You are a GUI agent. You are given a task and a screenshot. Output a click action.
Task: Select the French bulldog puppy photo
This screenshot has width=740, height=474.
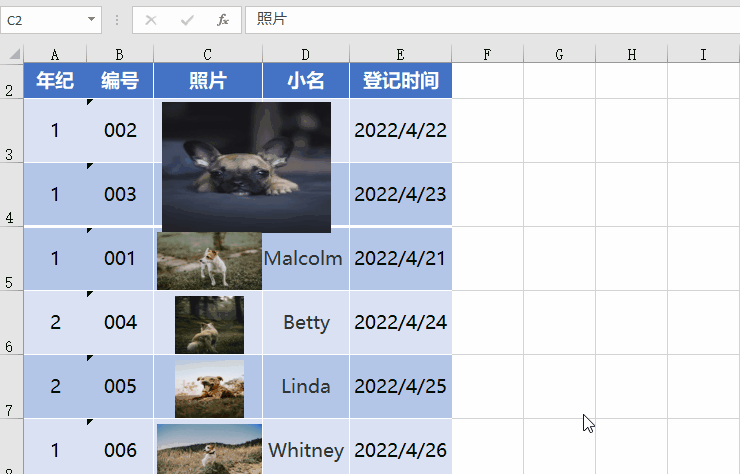pyautogui.click(x=246, y=167)
